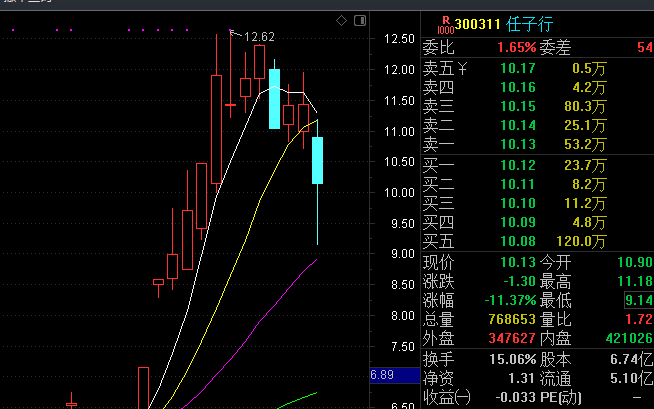654x409 pixels.
Task: Click the 股本 value 6.74亿
Action: [x=631, y=360]
